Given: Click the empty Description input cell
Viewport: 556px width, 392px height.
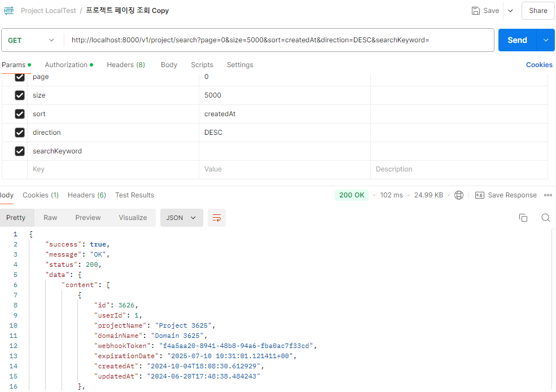Looking at the screenshot, I should 459,169.
